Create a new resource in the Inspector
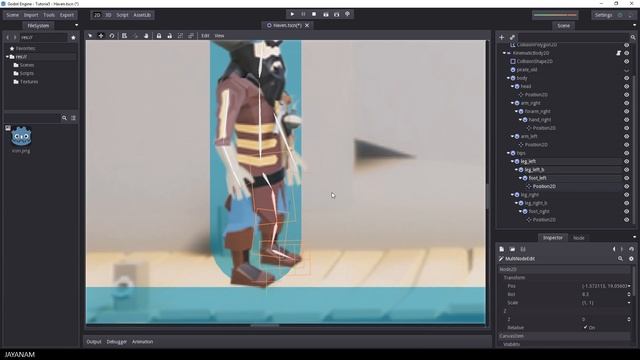640x360 pixels. coord(502,249)
